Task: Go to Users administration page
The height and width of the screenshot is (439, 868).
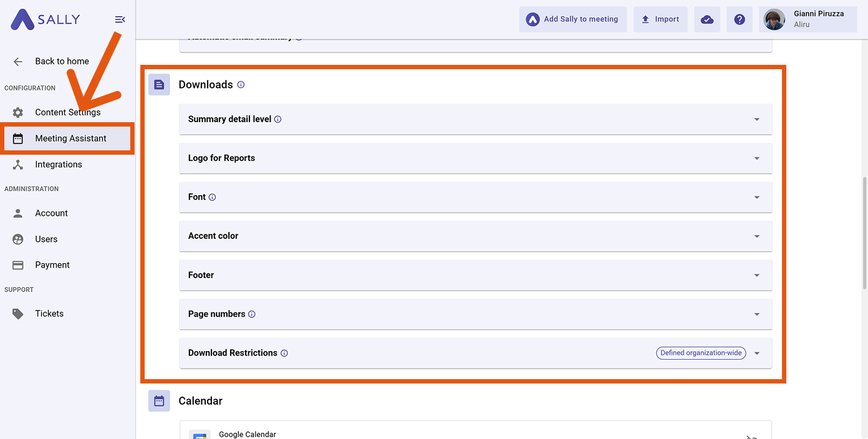Action: 46,239
